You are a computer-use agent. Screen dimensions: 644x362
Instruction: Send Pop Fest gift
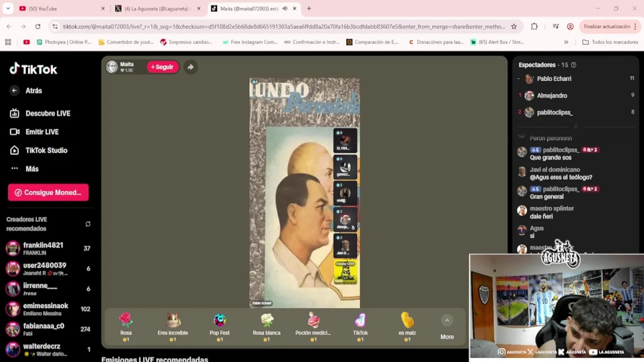pyautogui.click(x=219, y=326)
